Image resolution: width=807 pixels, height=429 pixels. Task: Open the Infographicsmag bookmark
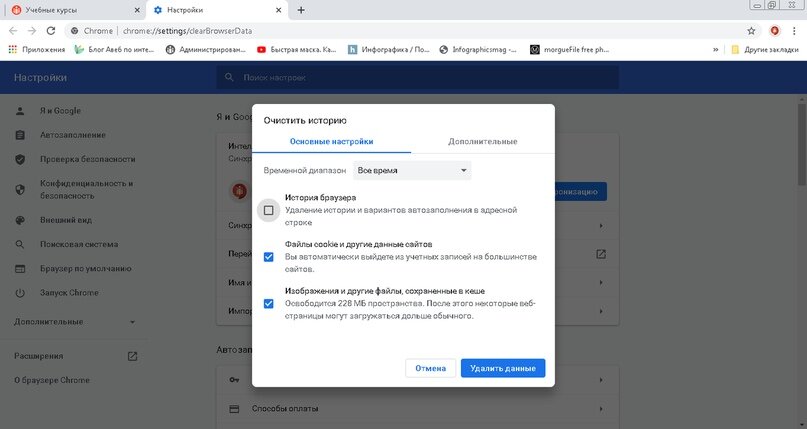[x=478, y=50]
